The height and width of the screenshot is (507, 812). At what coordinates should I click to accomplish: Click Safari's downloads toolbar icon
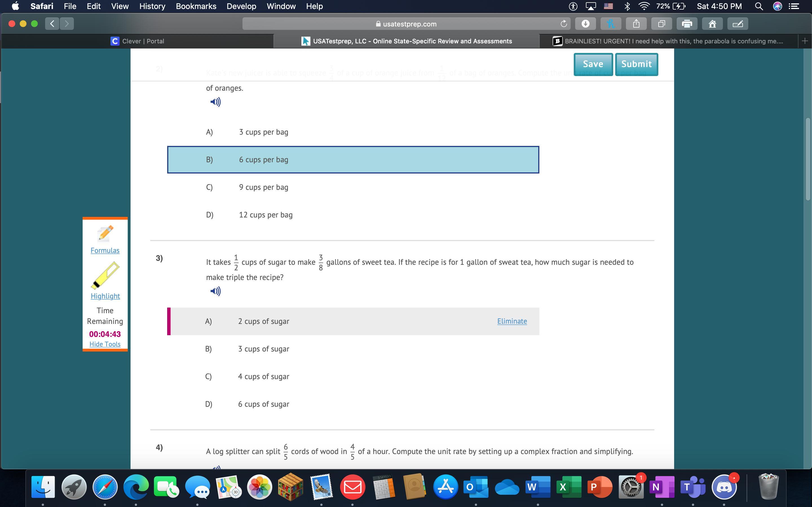pos(585,24)
